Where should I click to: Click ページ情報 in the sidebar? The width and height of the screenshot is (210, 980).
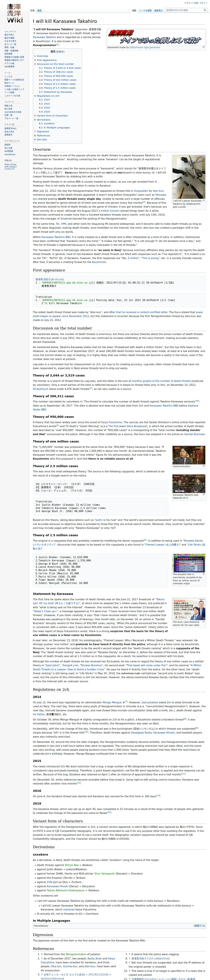[9, 92]
